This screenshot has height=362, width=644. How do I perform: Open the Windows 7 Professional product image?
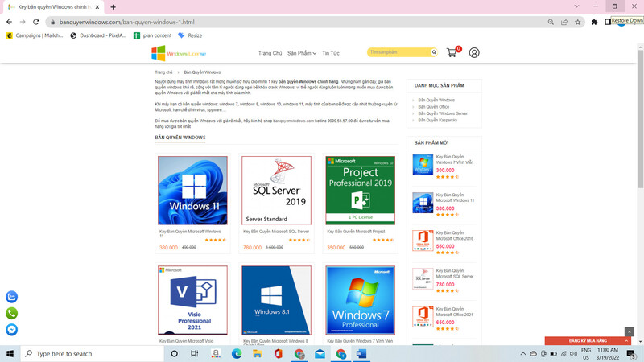(x=360, y=300)
